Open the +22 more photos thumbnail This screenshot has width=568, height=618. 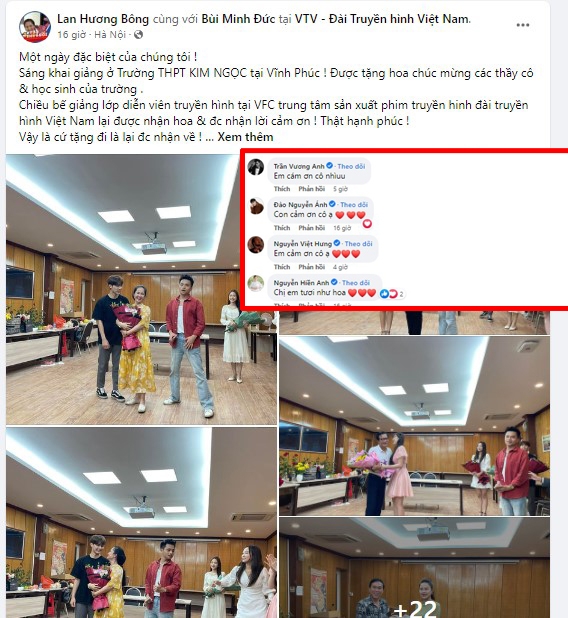pyautogui.click(x=414, y=568)
